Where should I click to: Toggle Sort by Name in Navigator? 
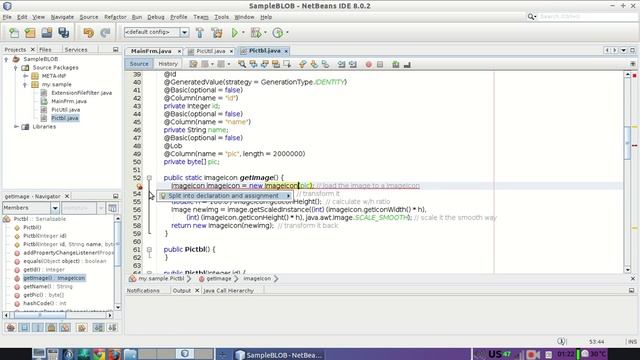(x=98, y=327)
